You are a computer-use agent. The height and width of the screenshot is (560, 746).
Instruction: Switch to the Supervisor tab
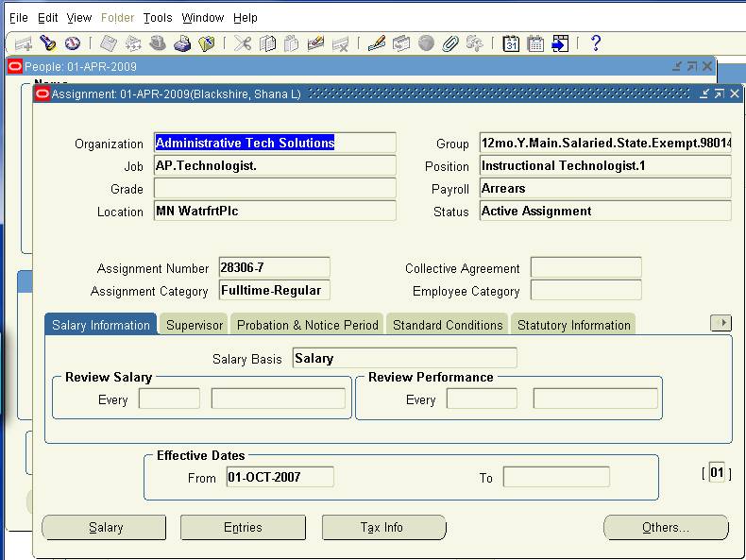[x=195, y=325]
